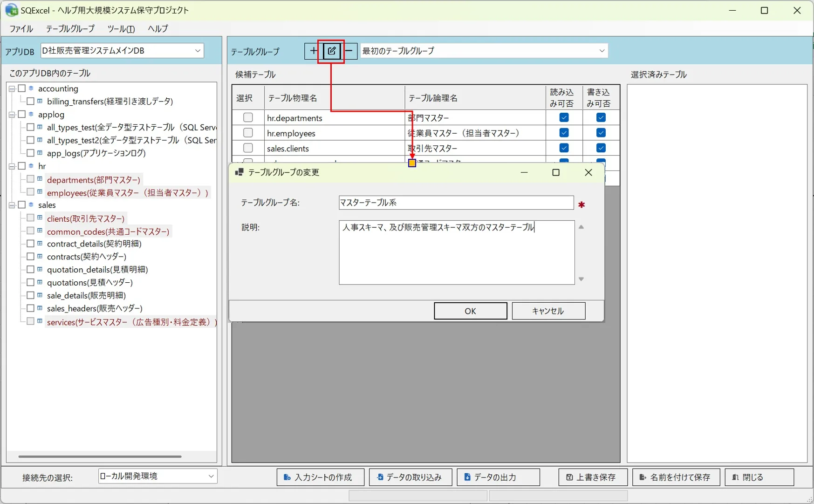Screen dimensions: 814x504
Task: Collapse the applog tree node
Action: tap(12, 114)
